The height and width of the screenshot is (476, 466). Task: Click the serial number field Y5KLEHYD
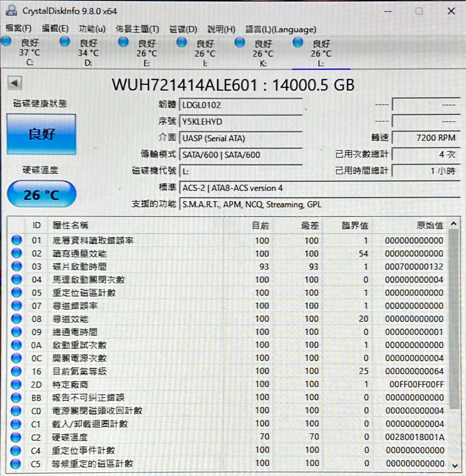click(241, 122)
